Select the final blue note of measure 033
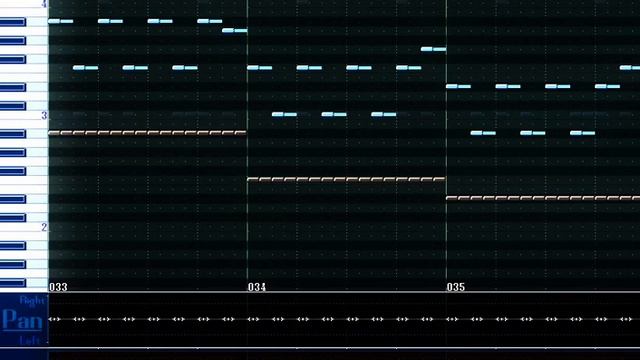640x360 pixels. [235, 30]
